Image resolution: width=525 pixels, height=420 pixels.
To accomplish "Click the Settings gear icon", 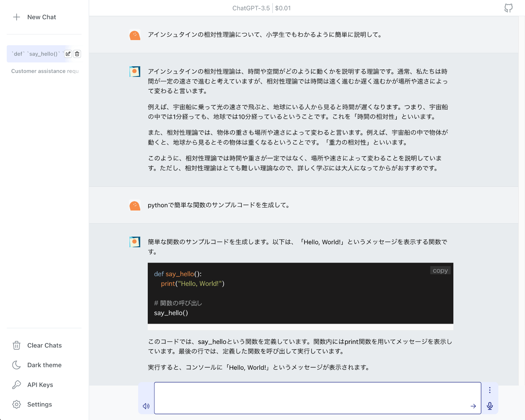I will click(16, 404).
